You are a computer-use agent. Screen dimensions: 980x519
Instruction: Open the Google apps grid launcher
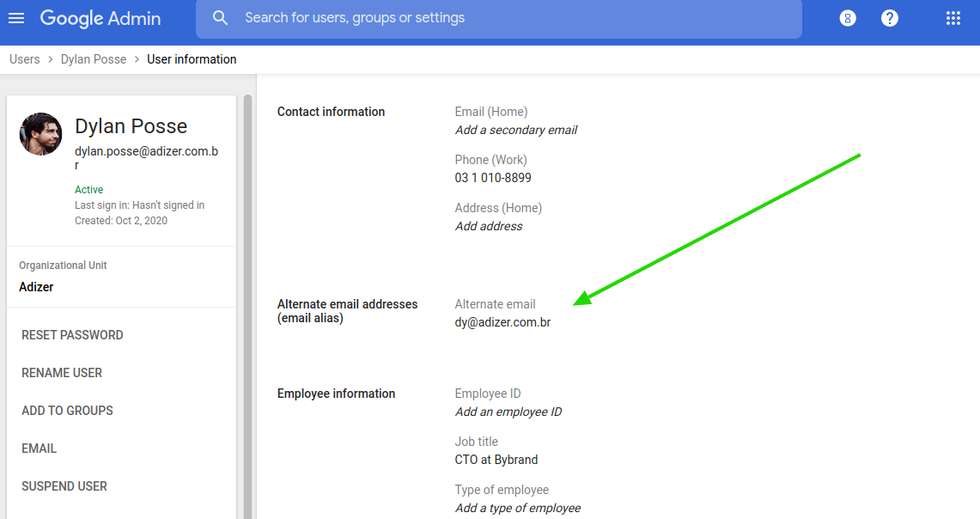click(x=953, y=17)
